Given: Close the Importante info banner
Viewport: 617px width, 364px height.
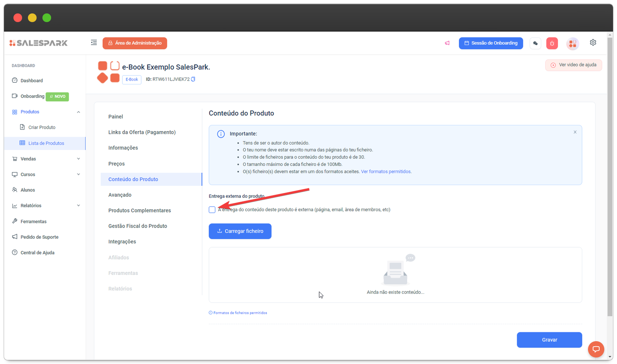Looking at the screenshot, I should [575, 132].
